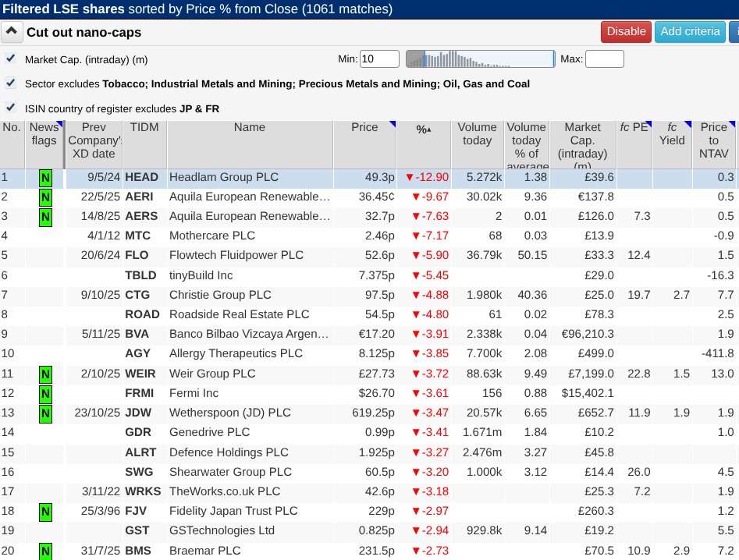Click the ROAD ticker symbol
This screenshot has height=560, width=739.
point(142,314)
